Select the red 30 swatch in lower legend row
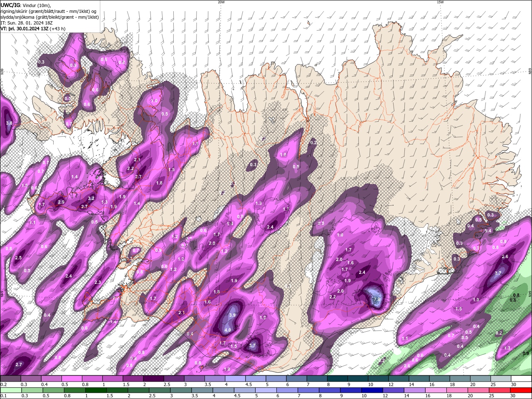532x399 pixels. pos(521,390)
